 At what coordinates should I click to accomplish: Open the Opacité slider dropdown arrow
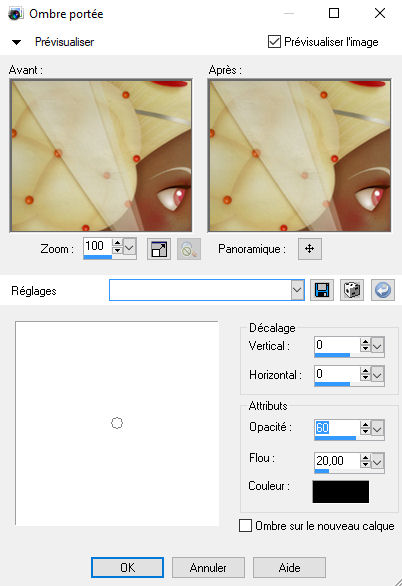tap(377, 428)
